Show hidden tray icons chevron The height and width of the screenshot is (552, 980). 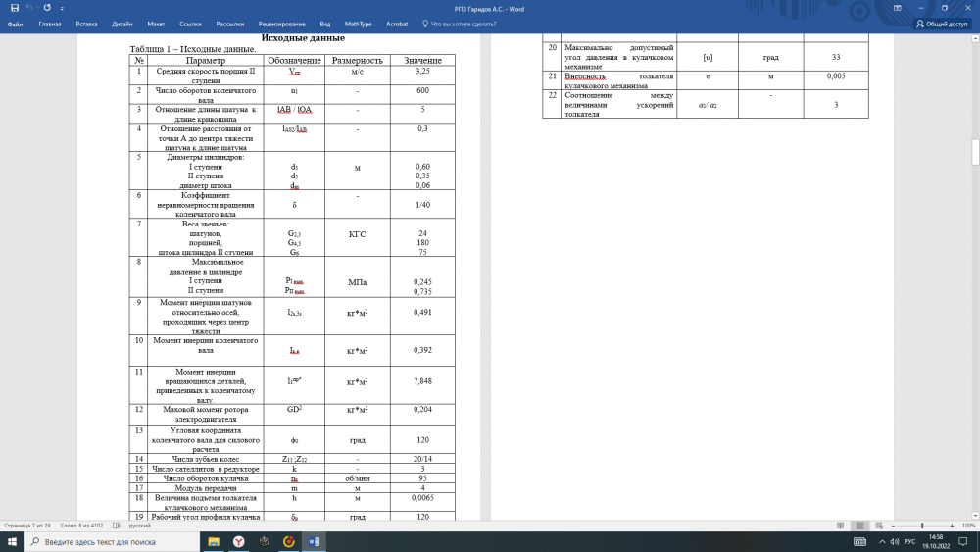click(882, 542)
